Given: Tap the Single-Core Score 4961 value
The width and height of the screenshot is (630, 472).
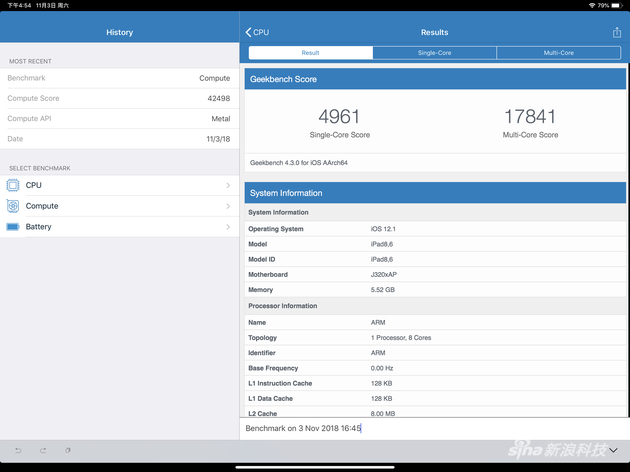Looking at the screenshot, I should point(339,118).
